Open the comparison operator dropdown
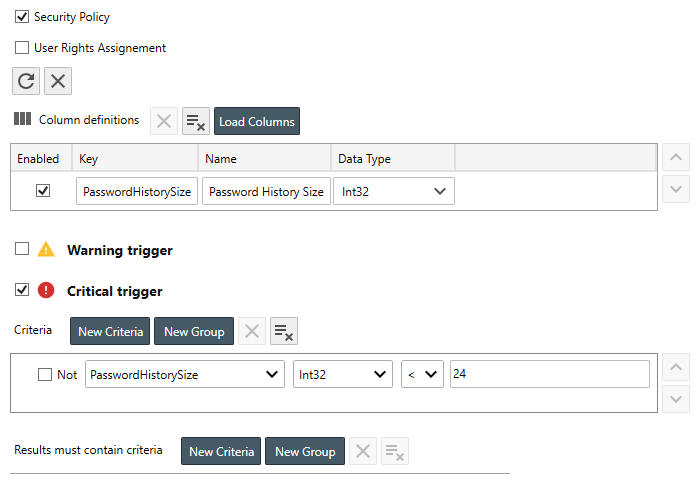 422,375
